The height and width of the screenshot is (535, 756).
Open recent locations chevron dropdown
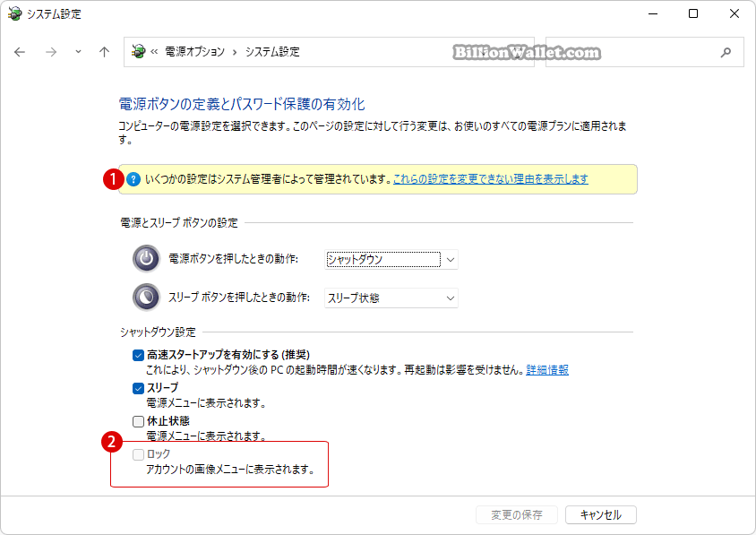tap(78, 52)
